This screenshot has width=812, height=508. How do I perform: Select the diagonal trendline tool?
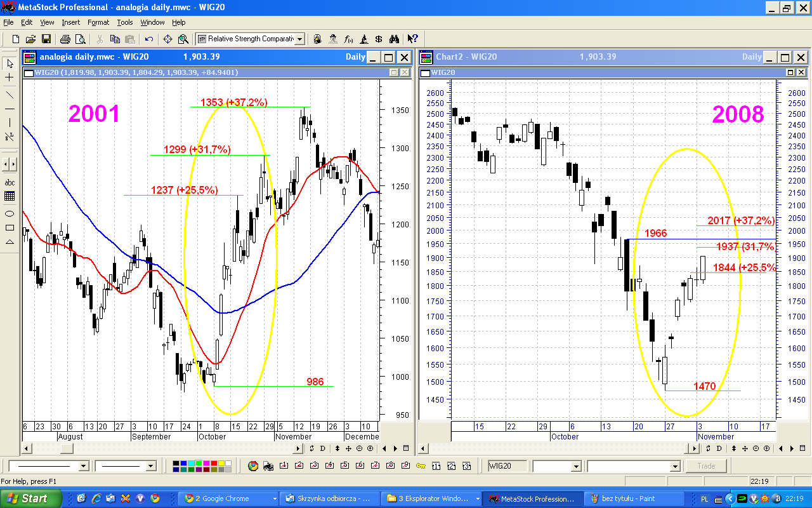tap(10, 95)
